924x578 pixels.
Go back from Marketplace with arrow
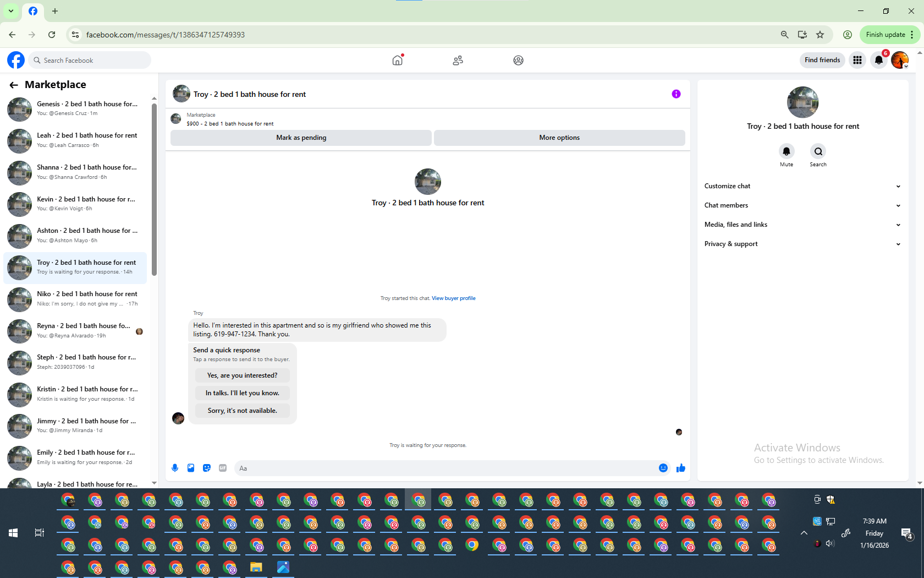14,85
